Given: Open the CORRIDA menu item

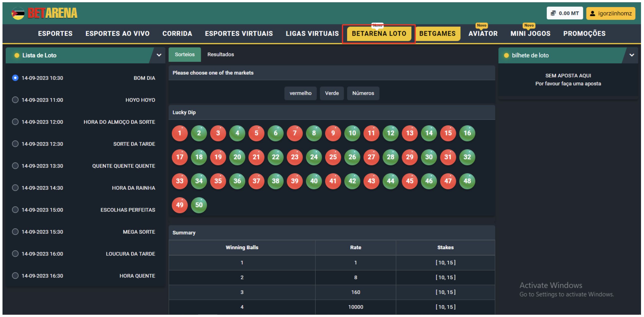Looking at the screenshot, I should pos(177,33).
